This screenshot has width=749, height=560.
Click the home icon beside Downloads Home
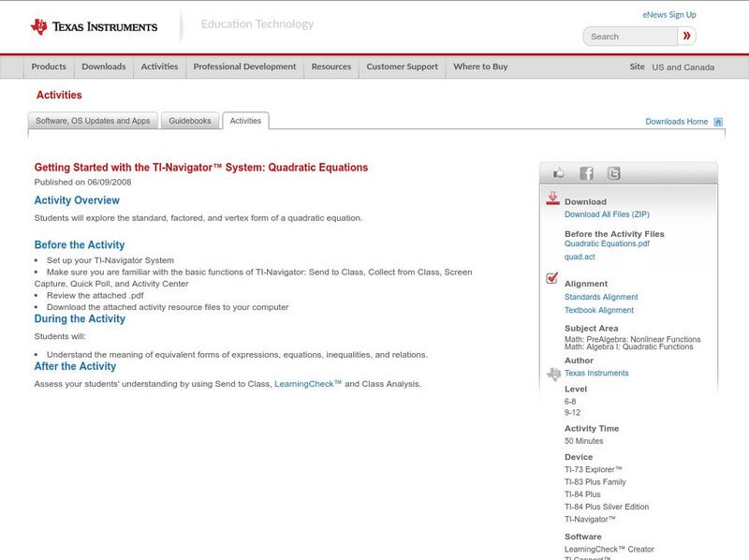point(718,122)
